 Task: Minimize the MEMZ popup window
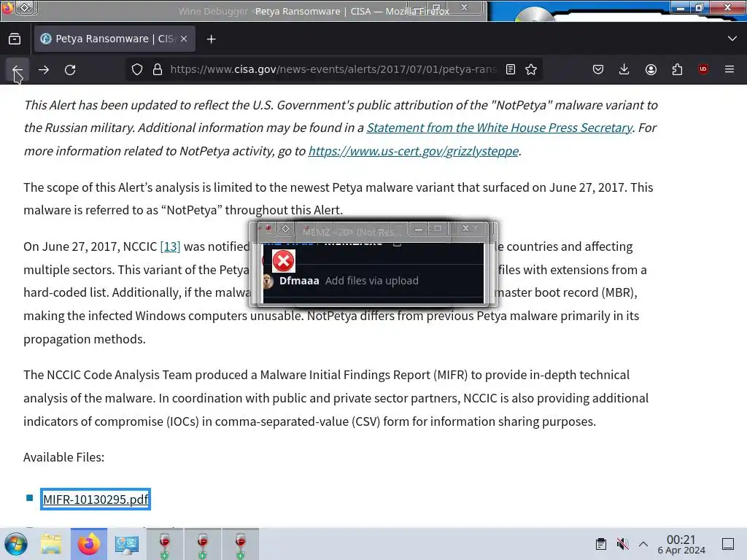(418, 229)
